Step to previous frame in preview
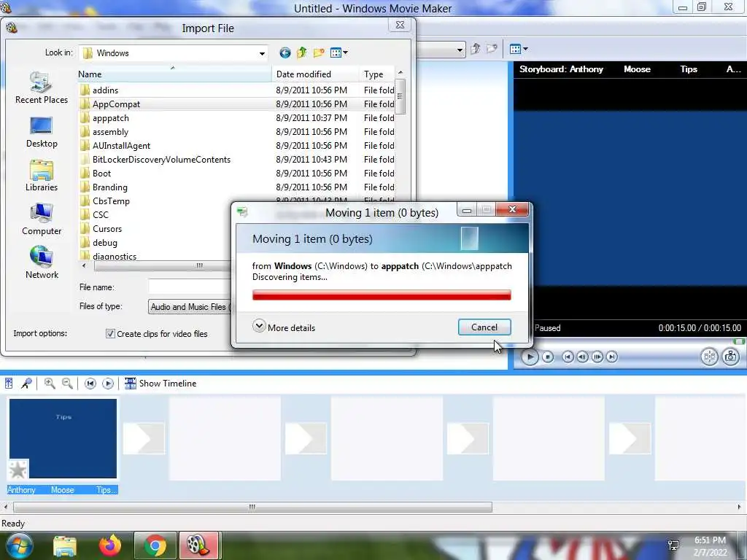Viewport: 747px width, 560px height. tap(582, 357)
